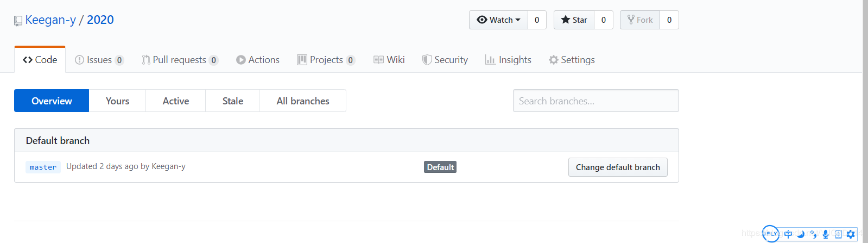Toggle Chinese input mode on iFLY bar
868x243 pixels.
[x=788, y=234]
